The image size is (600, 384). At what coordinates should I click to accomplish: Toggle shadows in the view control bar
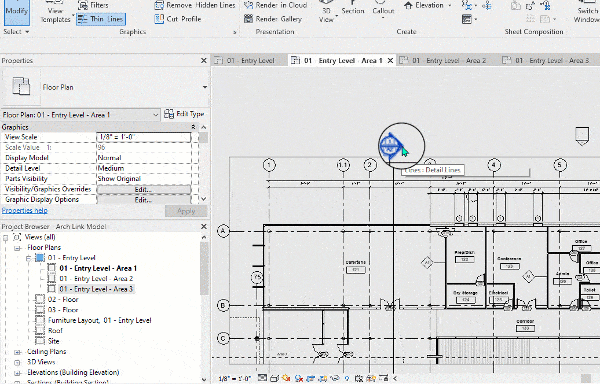click(298, 379)
